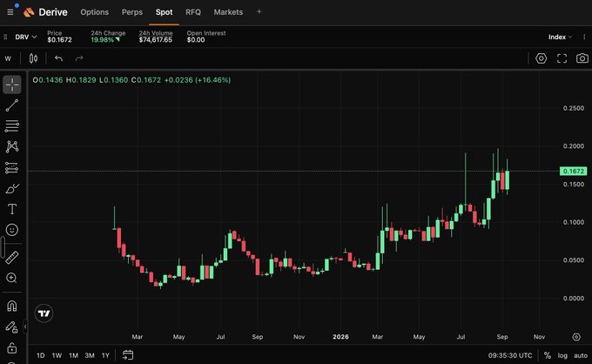This screenshot has width=592, height=364.
Task: Expand the DRV market dropdown
Action: click(25, 37)
